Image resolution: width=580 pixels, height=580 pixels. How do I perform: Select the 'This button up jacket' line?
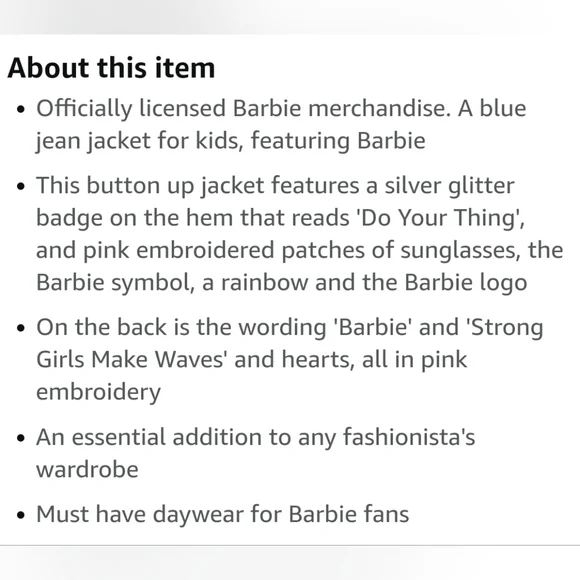[275, 185]
